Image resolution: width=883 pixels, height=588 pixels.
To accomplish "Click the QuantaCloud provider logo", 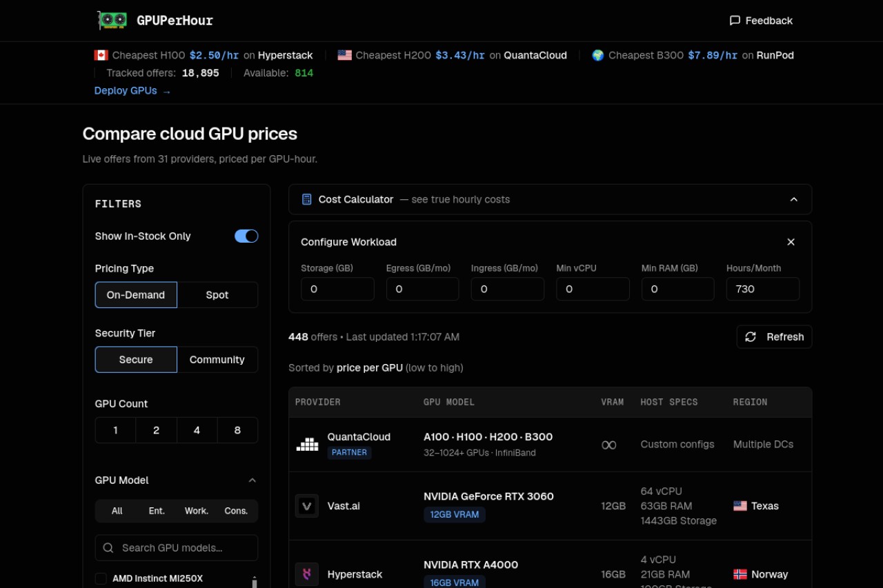I will coord(307,444).
